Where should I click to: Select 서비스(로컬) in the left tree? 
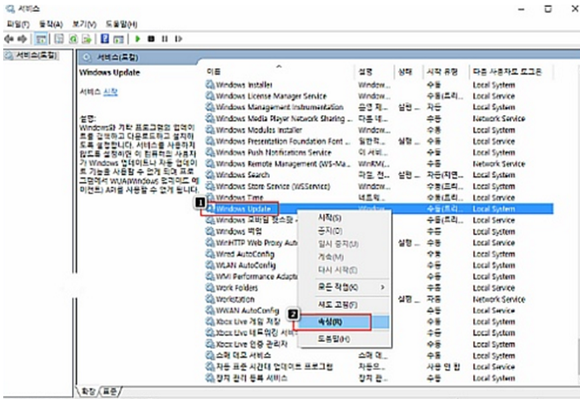pyautogui.click(x=36, y=56)
